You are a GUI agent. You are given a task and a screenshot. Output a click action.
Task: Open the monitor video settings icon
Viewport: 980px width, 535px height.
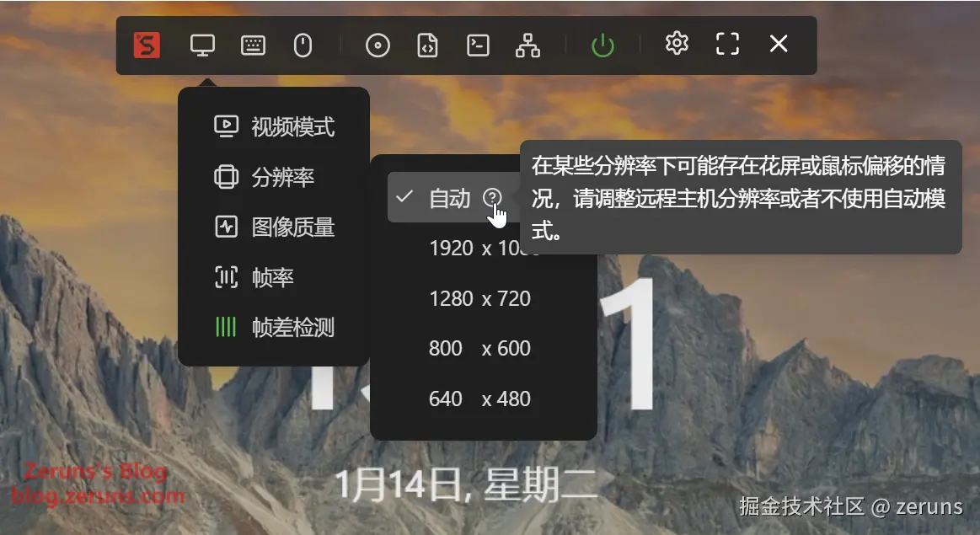pos(202,45)
